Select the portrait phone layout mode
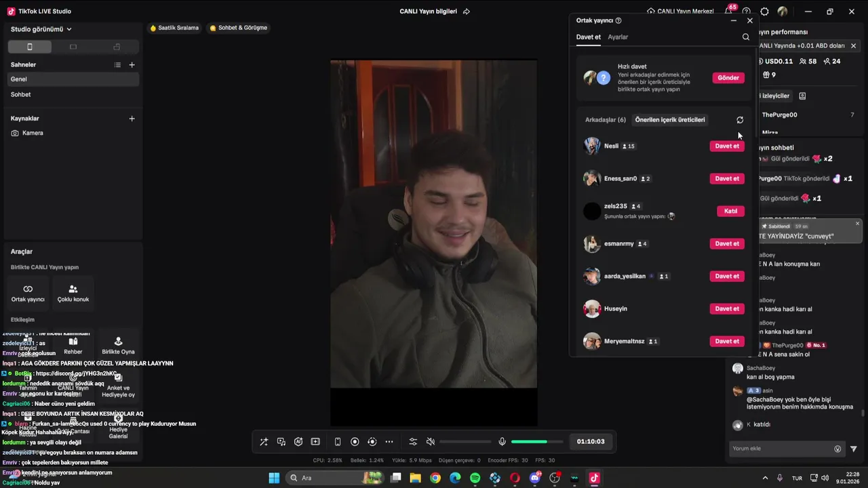This screenshot has height=488, width=868. [x=29, y=47]
